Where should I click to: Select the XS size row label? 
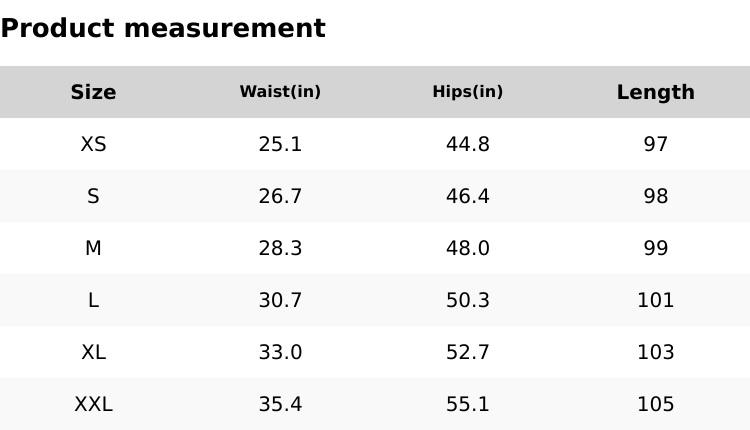coord(93,144)
